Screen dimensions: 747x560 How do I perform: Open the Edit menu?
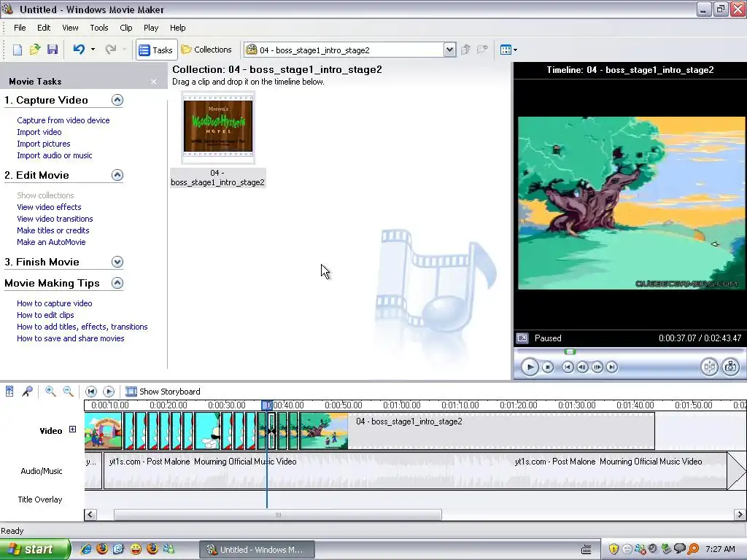(x=44, y=28)
